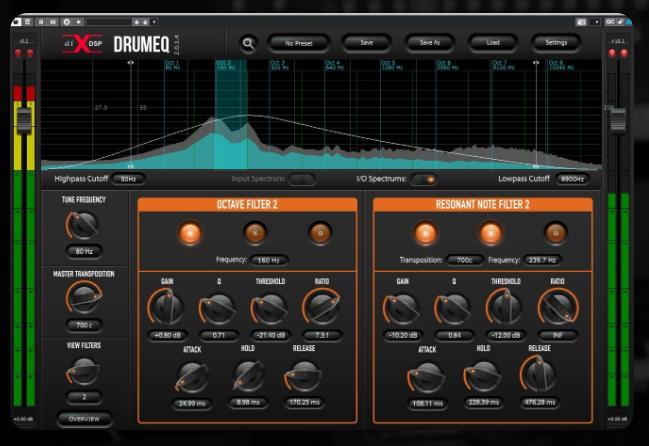Image resolution: width=649 pixels, height=446 pixels.
Task: Click the Resonant filter Transposition 700c field
Action: pyautogui.click(x=464, y=260)
